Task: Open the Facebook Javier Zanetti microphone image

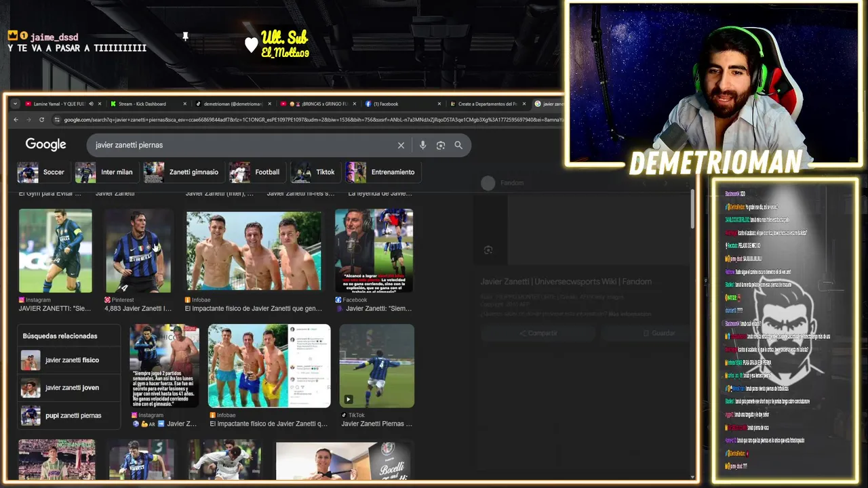Action: click(x=374, y=251)
